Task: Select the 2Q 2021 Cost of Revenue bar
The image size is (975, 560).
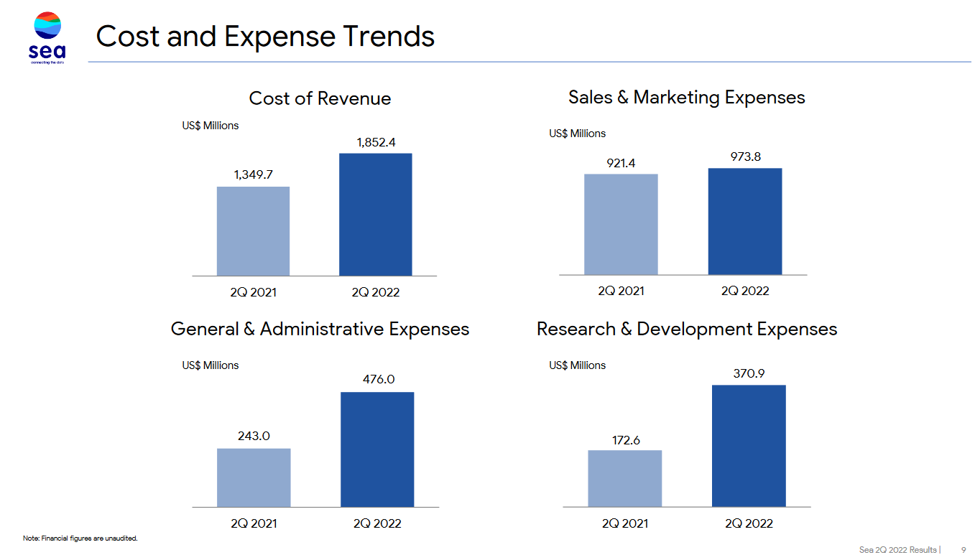Action: pos(253,231)
